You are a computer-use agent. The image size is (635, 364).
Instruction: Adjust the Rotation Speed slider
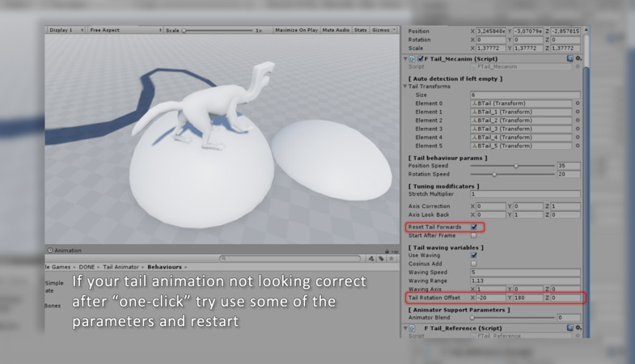(x=512, y=174)
